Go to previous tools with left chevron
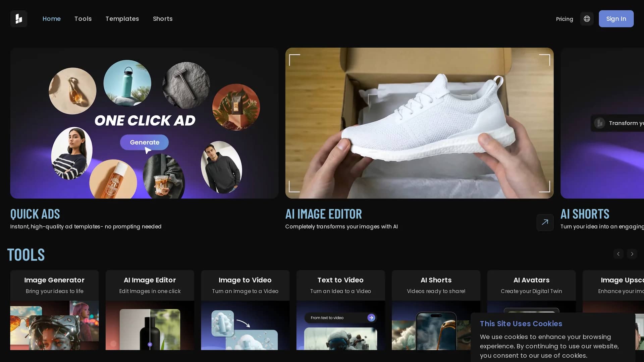The width and height of the screenshot is (644, 362). click(x=618, y=254)
